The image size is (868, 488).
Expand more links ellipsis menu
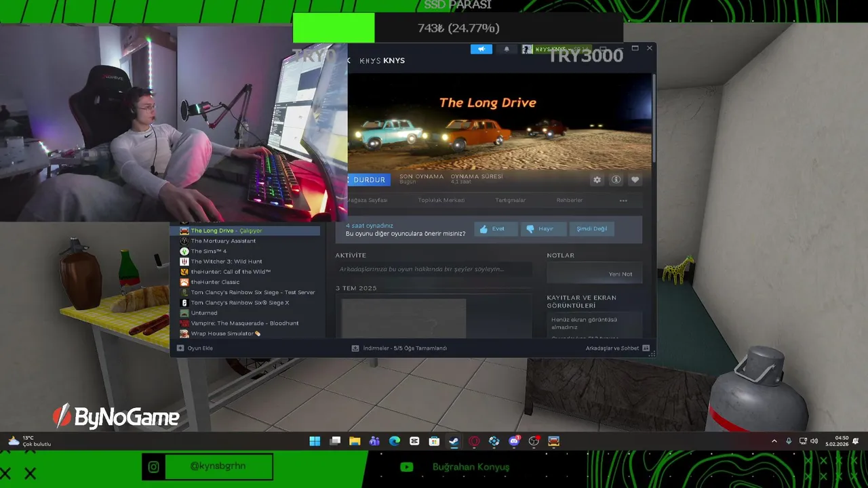tap(623, 201)
